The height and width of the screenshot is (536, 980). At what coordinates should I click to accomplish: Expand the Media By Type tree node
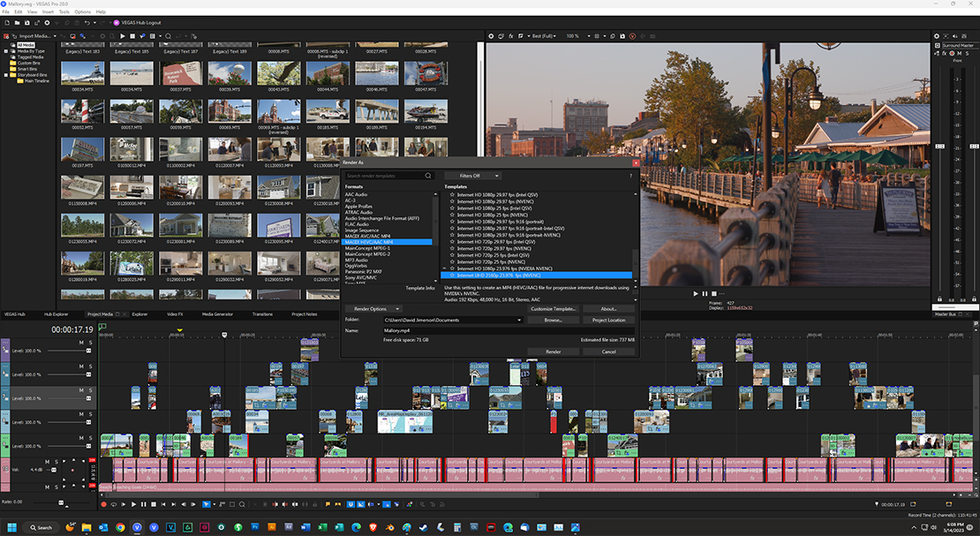5,51
